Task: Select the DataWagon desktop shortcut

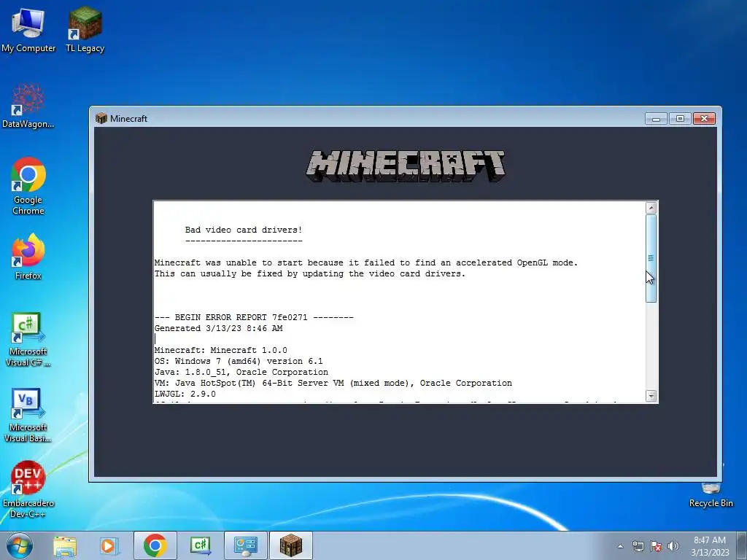Action: pos(28,106)
